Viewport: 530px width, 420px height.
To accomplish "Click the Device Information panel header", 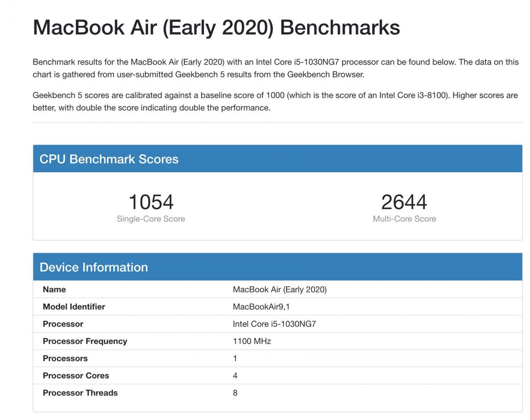I will [277, 267].
